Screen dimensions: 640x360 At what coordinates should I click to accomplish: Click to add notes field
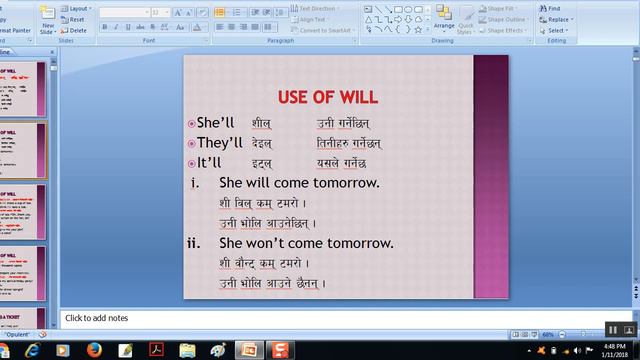click(346, 318)
